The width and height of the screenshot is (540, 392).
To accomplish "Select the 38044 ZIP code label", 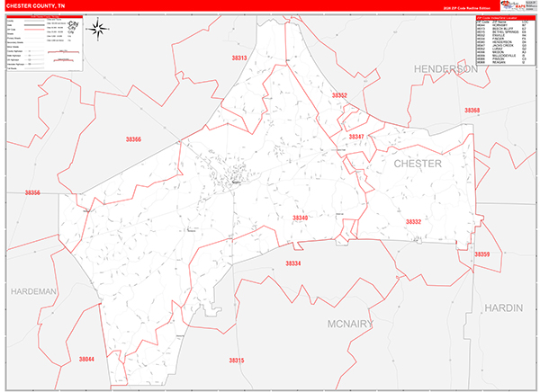I will click(86, 359).
